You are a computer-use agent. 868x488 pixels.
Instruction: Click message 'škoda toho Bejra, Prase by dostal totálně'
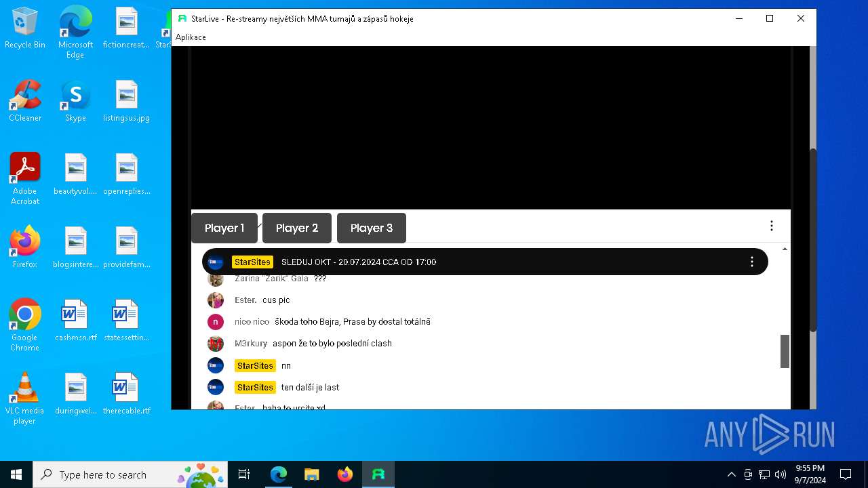353,322
